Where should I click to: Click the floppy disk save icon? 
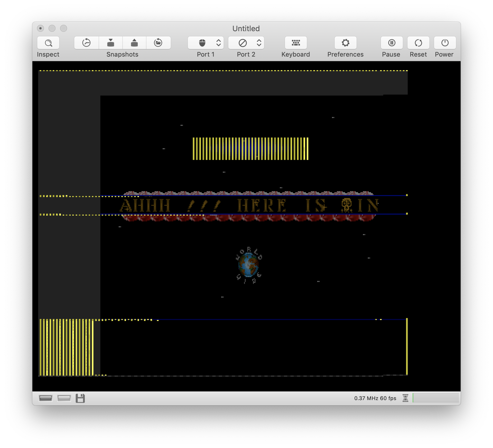80,398
